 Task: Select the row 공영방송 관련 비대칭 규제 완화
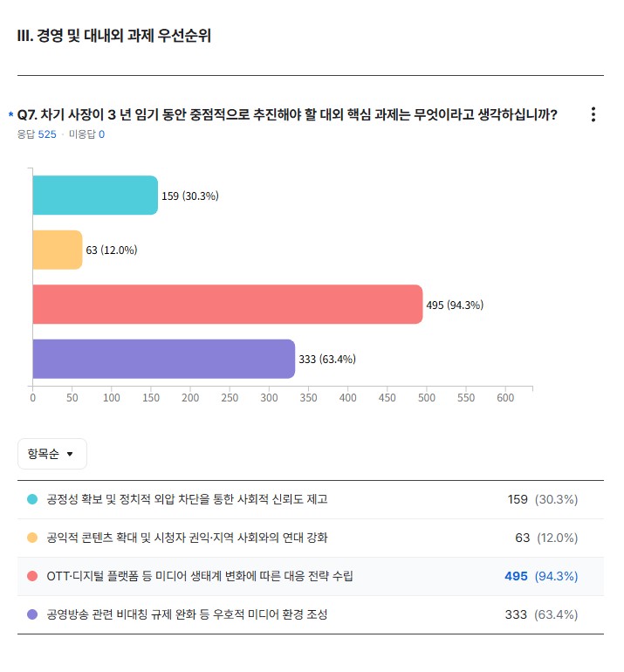click(x=311, y=614)
